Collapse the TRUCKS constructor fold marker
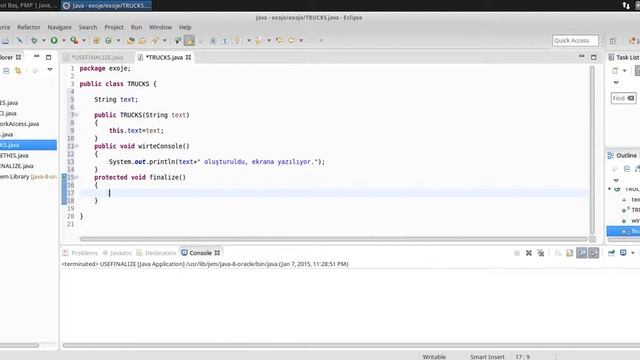 (x=77, y=115)
